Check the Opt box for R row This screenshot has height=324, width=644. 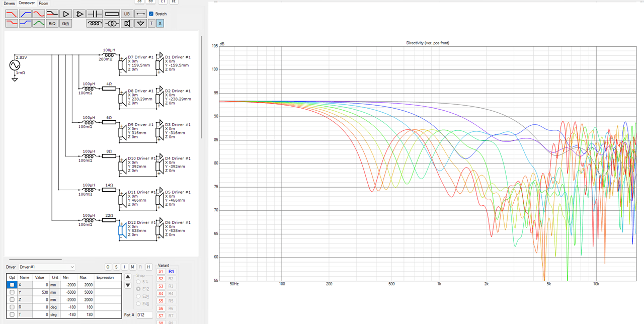12,307
